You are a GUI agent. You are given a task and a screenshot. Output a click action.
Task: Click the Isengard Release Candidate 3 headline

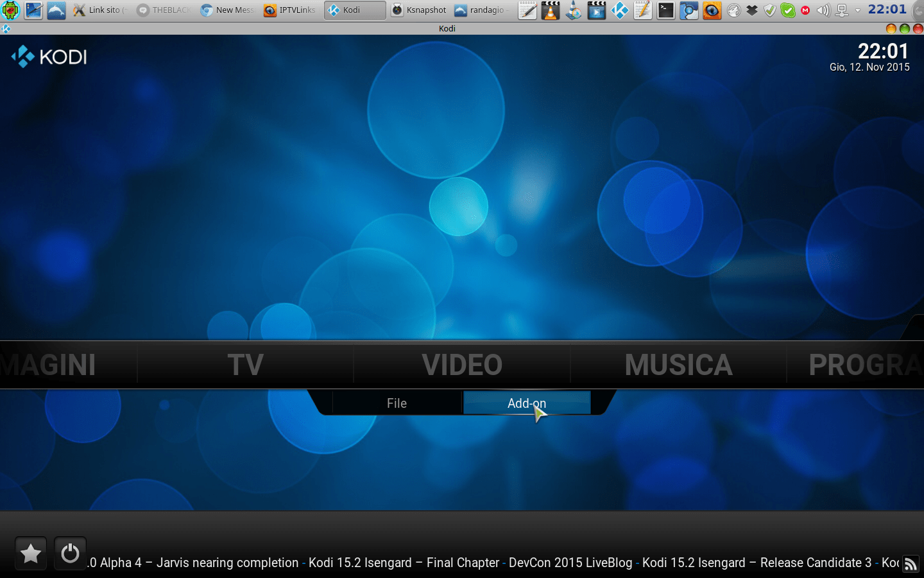point(757,563)
